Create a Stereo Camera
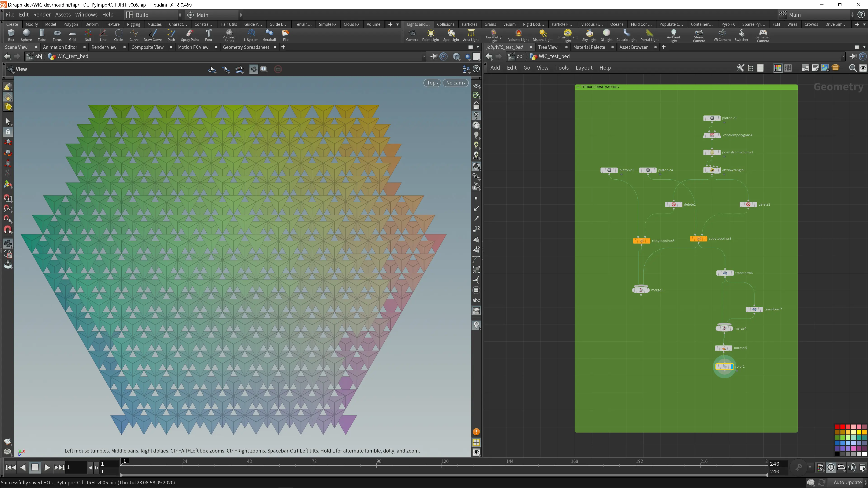This screenshot has height=488, width=868. coord(699,36)
